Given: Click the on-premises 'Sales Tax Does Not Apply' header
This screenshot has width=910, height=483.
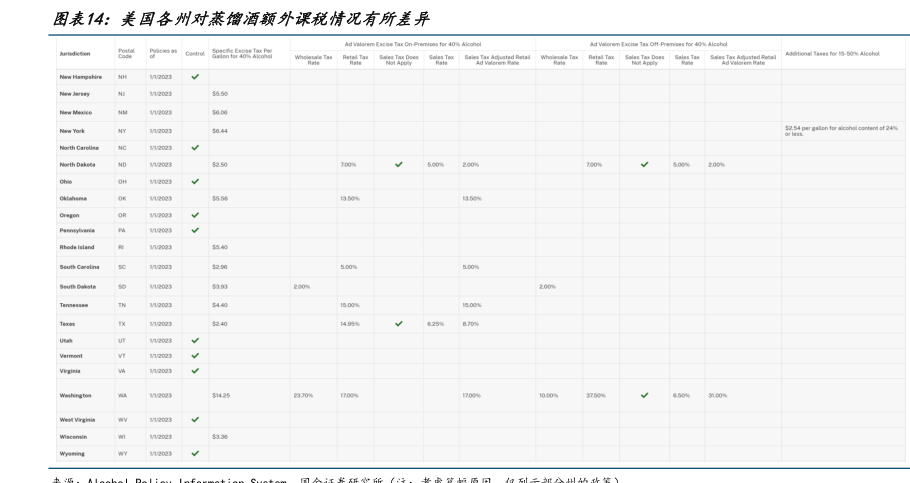Looking at the screenshot, I should tap(399, 60).
